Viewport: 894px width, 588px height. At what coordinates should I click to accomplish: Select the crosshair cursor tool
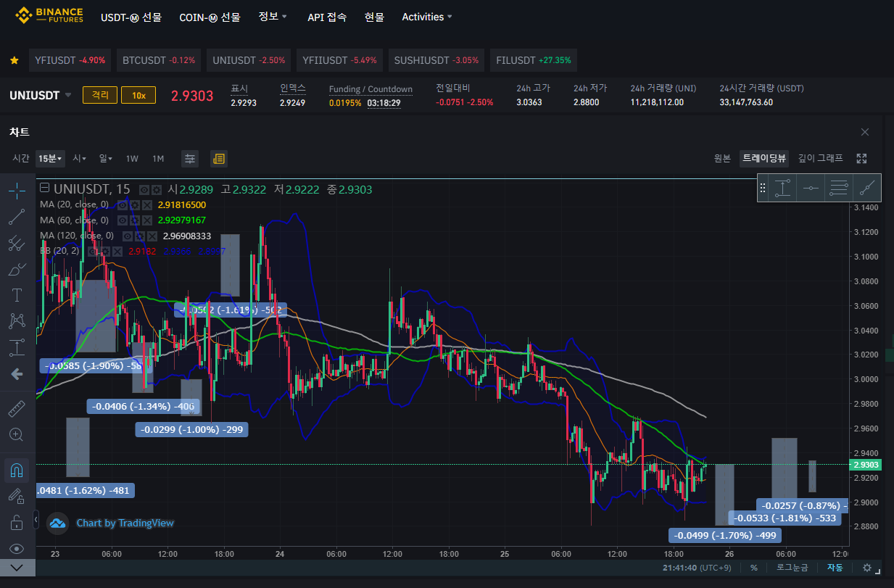(17, 191)
